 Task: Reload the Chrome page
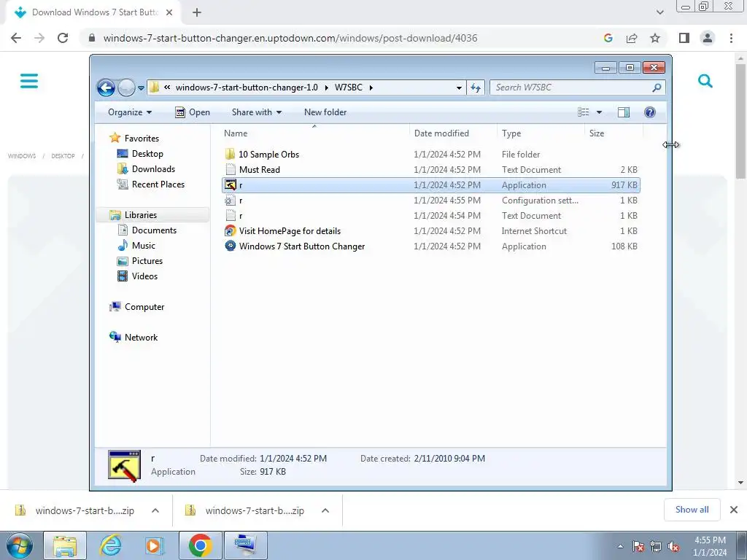[63, 38]
